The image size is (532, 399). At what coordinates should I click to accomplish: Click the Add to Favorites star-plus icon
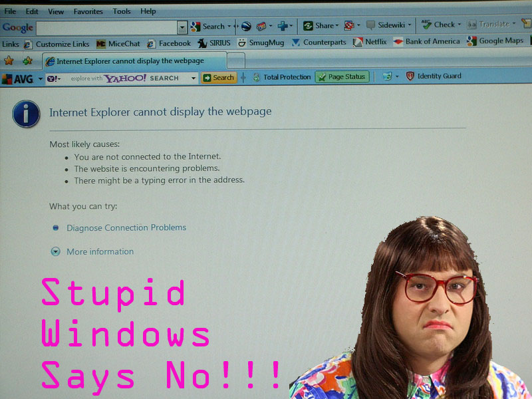point(27,61)
